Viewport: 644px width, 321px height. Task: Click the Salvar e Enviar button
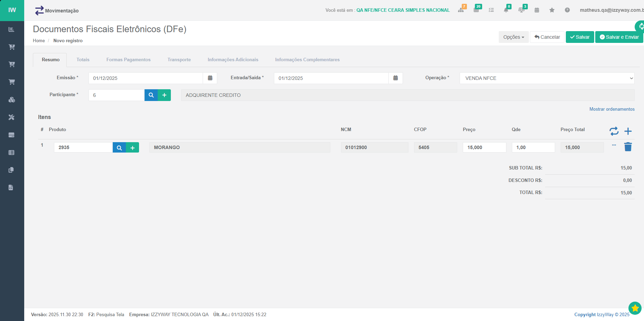coord(619,37)
